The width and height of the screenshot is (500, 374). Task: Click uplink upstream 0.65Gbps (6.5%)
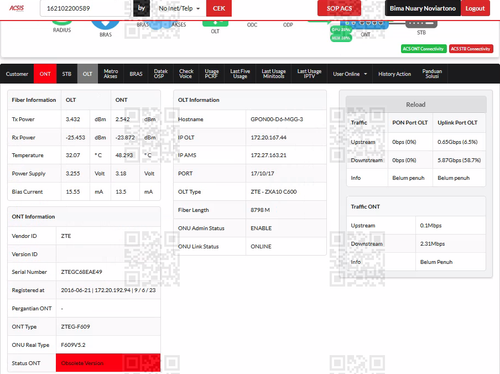(x=457, y=142)
